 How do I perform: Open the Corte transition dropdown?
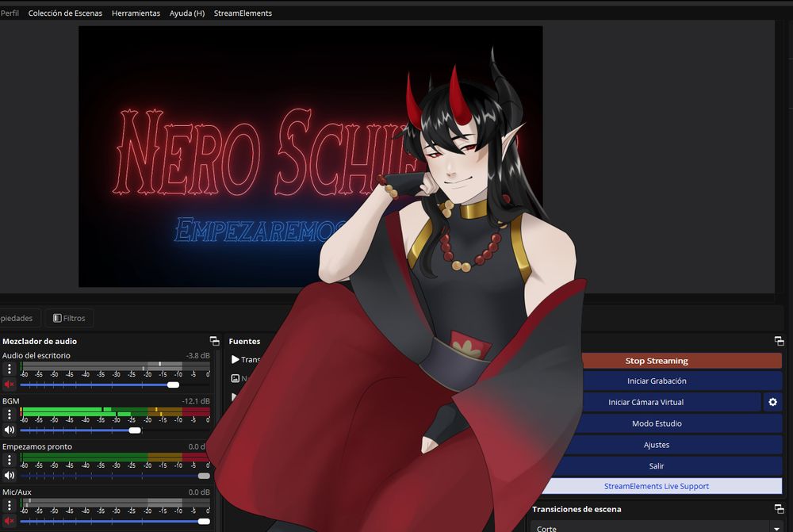660,528
